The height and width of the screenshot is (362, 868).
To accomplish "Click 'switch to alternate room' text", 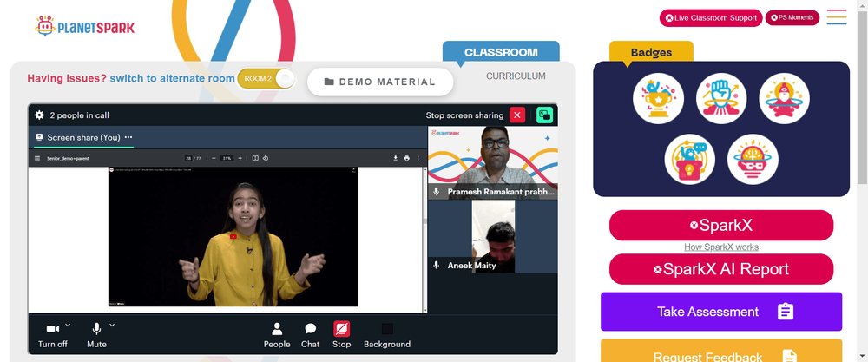I will point(172,79).
